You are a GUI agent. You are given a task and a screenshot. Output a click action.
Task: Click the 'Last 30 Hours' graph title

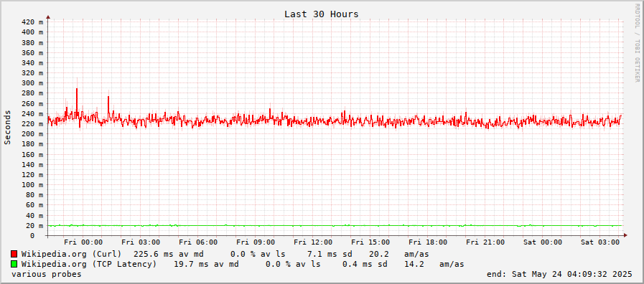tap(321, 14)
